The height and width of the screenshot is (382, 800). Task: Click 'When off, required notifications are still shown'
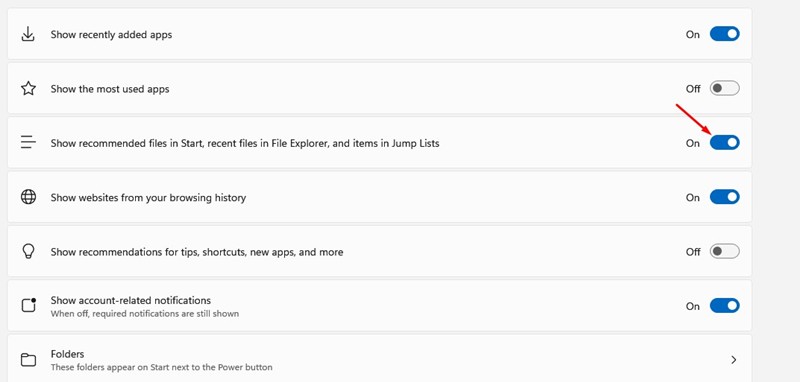click(x=144, y=314)
